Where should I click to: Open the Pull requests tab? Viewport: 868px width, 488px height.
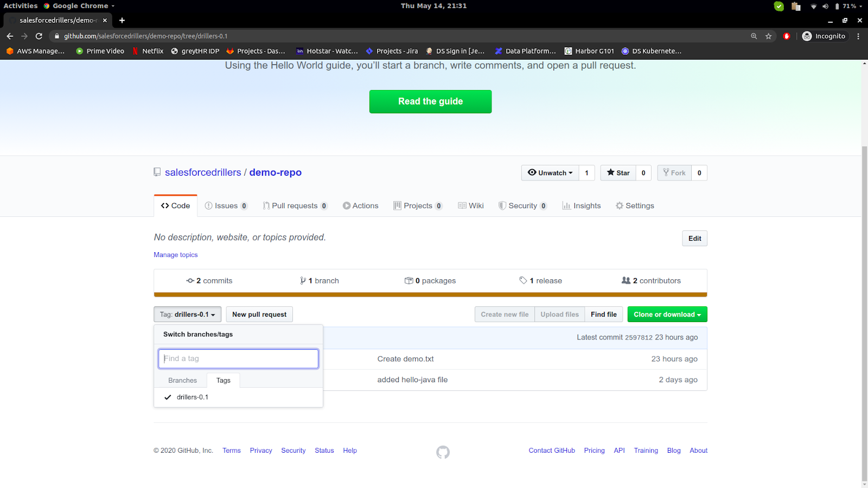click(295, 206)
